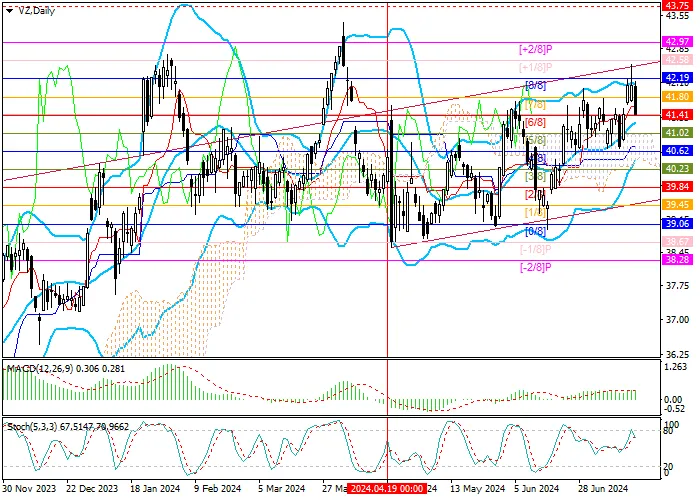Select the 2024.04.19 00:00 date marker
This screenshot has height=500, width=700.
pyautogui.click(x=387, y=488)
